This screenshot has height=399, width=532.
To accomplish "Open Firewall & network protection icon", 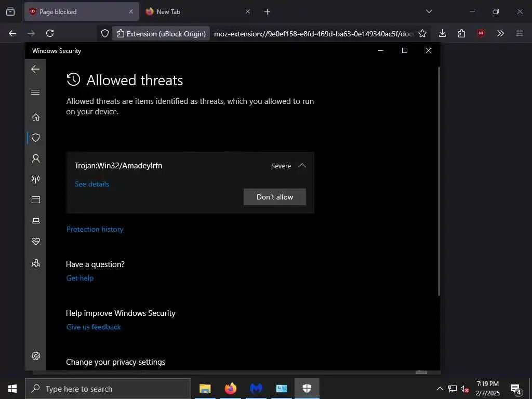I will pos(36,179).
